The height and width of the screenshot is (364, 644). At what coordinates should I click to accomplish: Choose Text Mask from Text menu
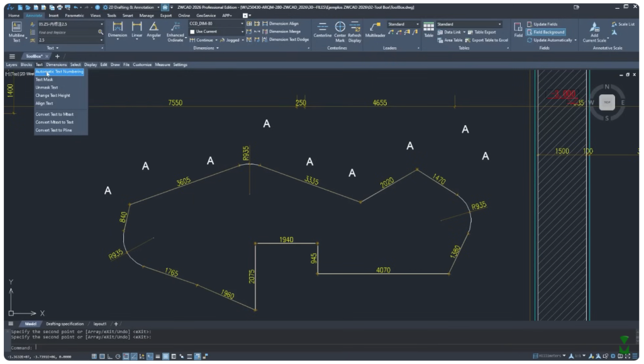(44, 80)
